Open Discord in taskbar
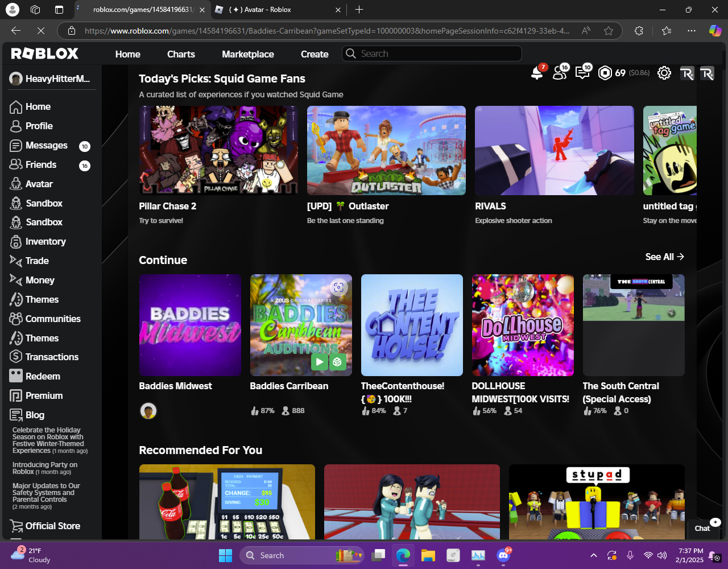728x569 pixels. click(x=503, y=555)
